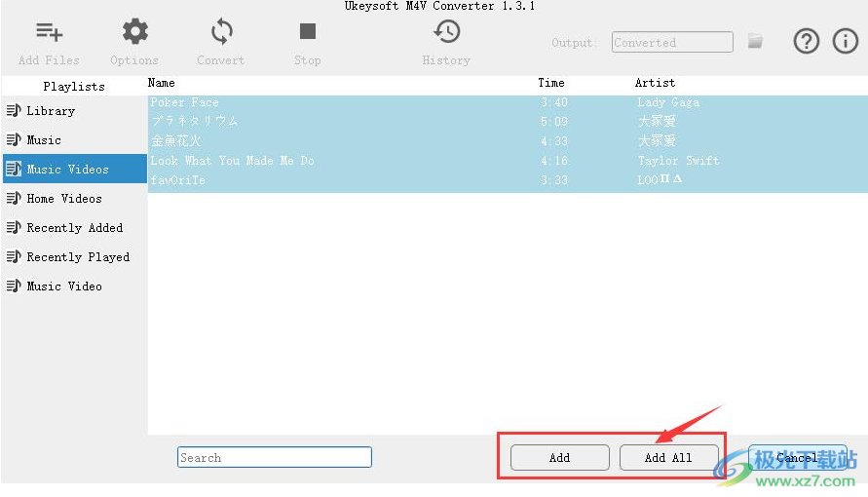Select the favOriTe track row
Screen dimensions: 868x497
(x=508, y=180)
